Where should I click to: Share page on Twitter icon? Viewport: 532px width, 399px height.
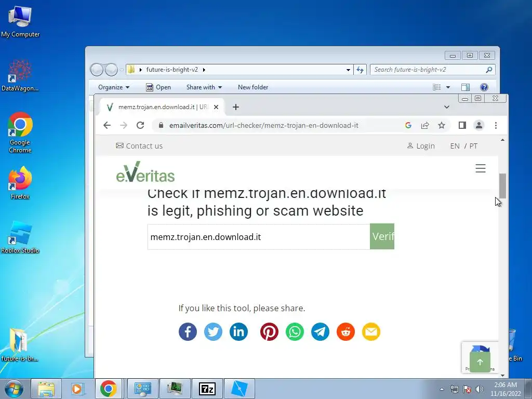[x=213, y=332]
